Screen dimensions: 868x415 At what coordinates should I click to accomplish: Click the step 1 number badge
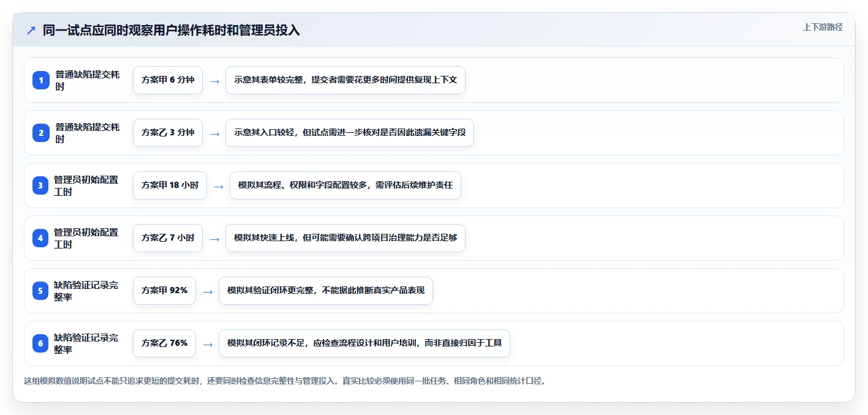(41, 80)
